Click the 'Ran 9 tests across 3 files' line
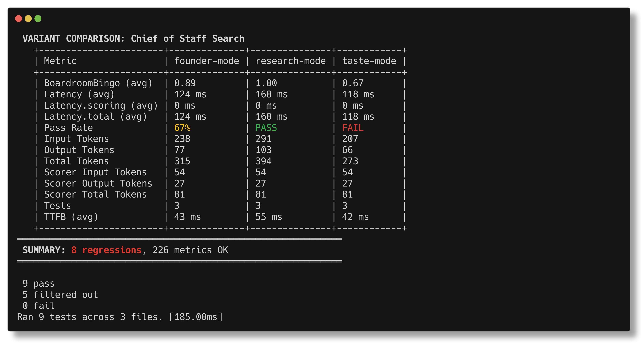The height and width of the screenshot is (345, 644). (120, 317)
